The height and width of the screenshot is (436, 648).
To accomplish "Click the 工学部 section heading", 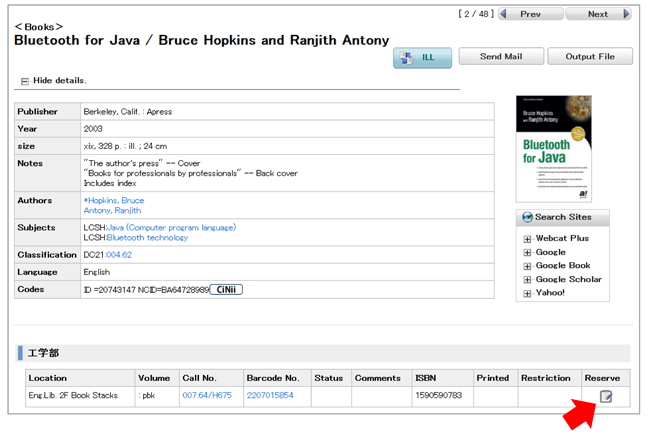I will click(43, 353).
